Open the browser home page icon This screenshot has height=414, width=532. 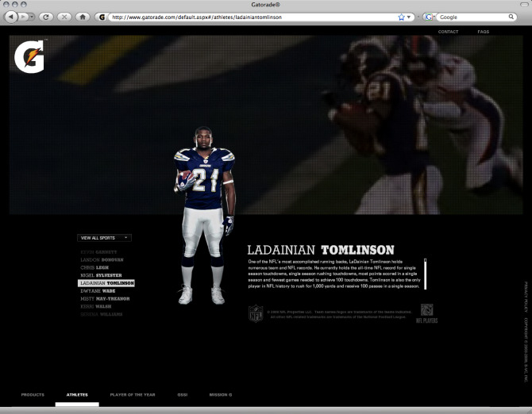83,17
